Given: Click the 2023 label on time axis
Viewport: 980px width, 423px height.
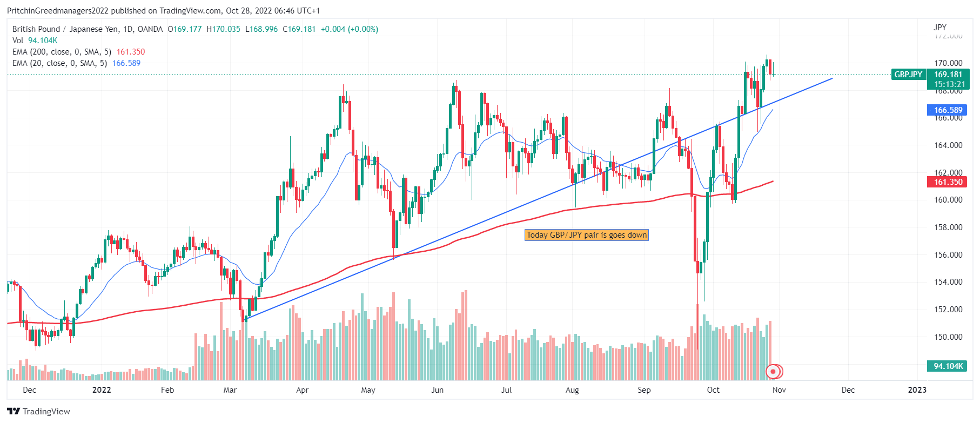Looking at the screenshot, I should pyautogui.click(x=917, y=390).
